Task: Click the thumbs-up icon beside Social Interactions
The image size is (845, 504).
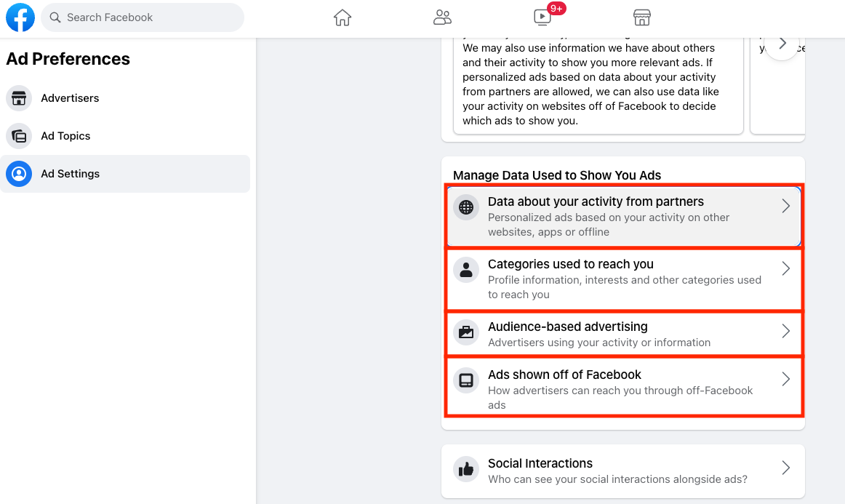Action: point(466,469)
